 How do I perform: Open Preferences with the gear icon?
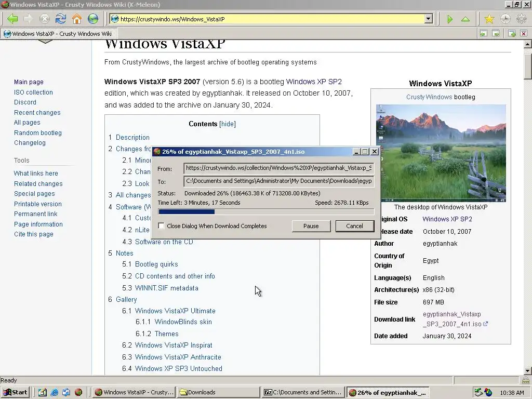[x=521, y=19]
